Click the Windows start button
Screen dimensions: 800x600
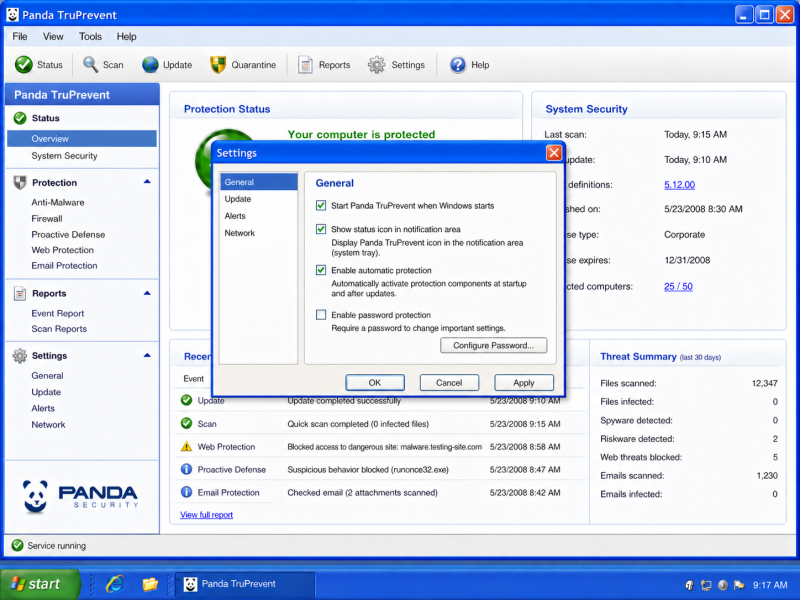[40, 584]
